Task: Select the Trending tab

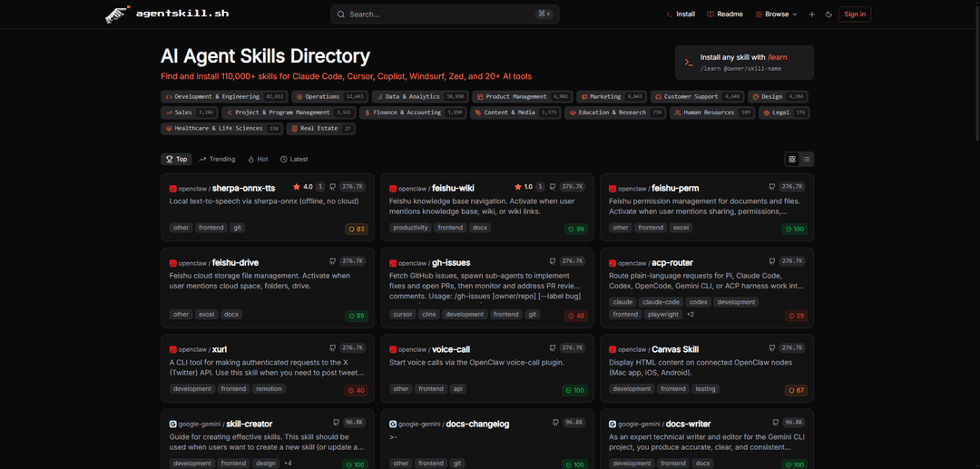Action: [x=217, y=159]
